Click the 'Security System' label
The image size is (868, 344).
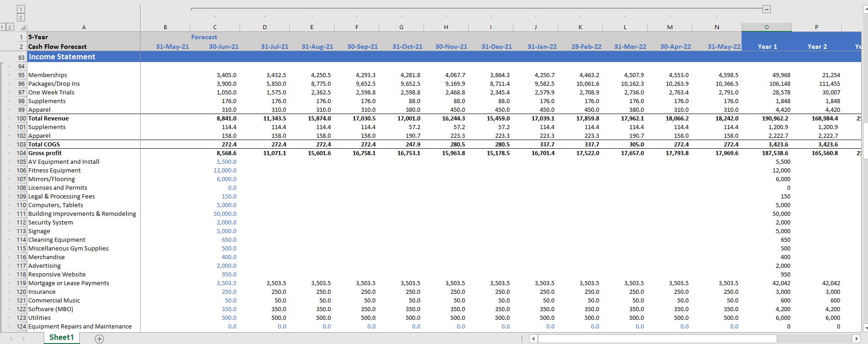(50, 223)
